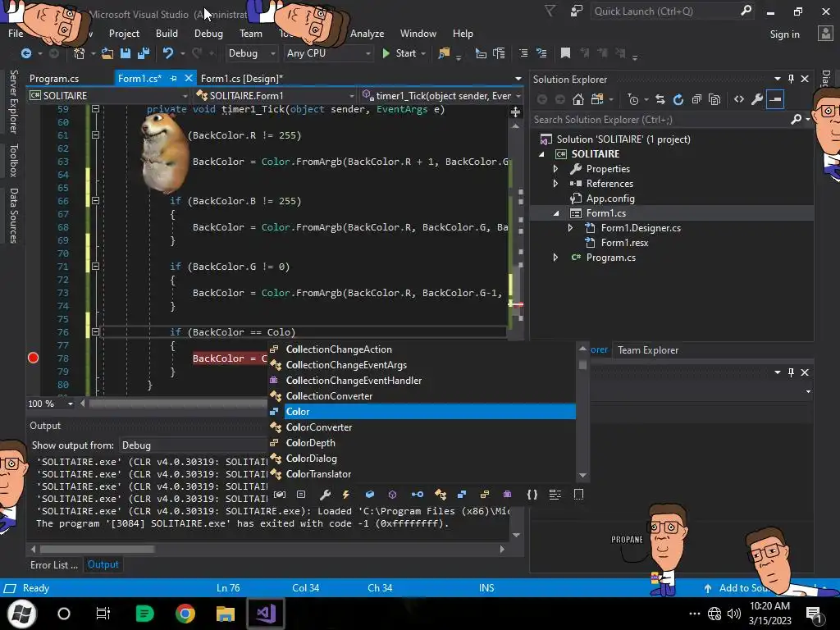Click the Pending Changes Filter clock icon
The width and height of the screenshot is (840, 630).
pyautogui.click(x=633, y=99)
